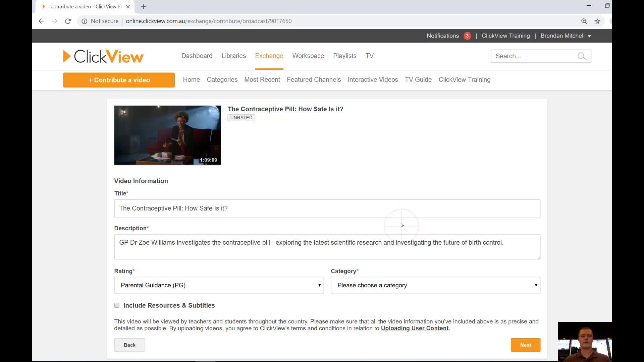Click the video thumbnail preview

[168, 135]
